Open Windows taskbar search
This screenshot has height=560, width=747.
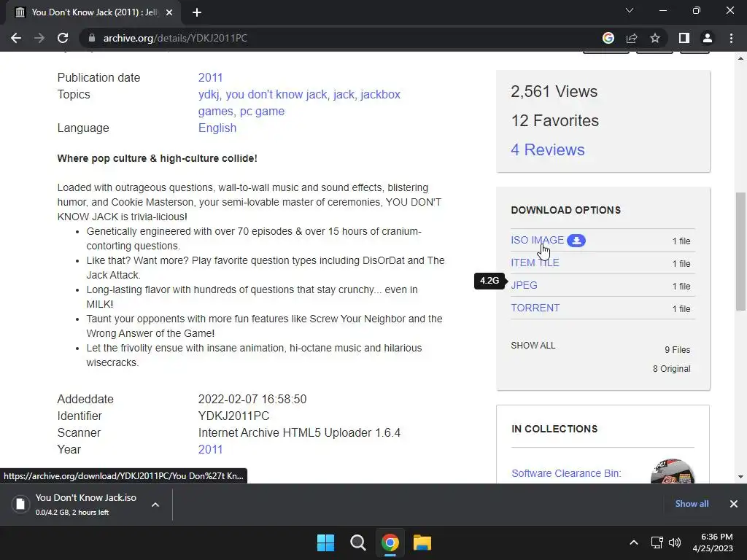click(357, 542)
